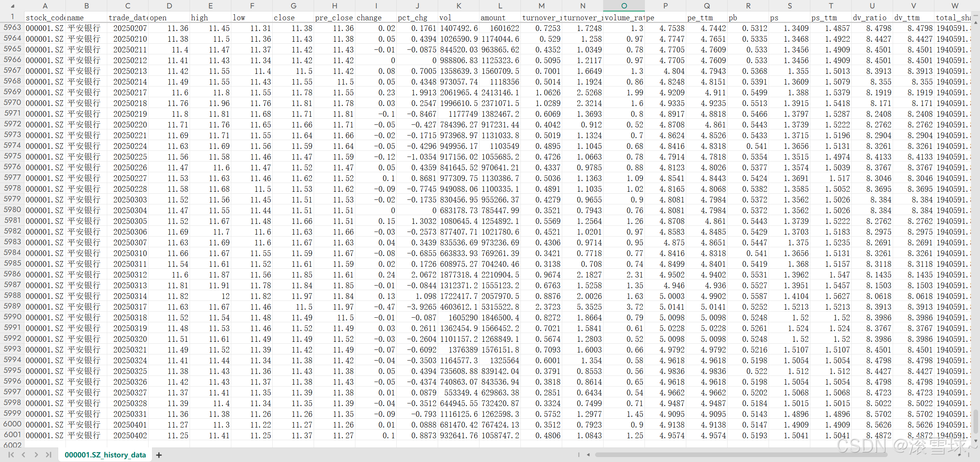The height and width of the screenshot is (462, 980).
Task: Add a new sheet with the plus
Action: click(x=159, y=455)
